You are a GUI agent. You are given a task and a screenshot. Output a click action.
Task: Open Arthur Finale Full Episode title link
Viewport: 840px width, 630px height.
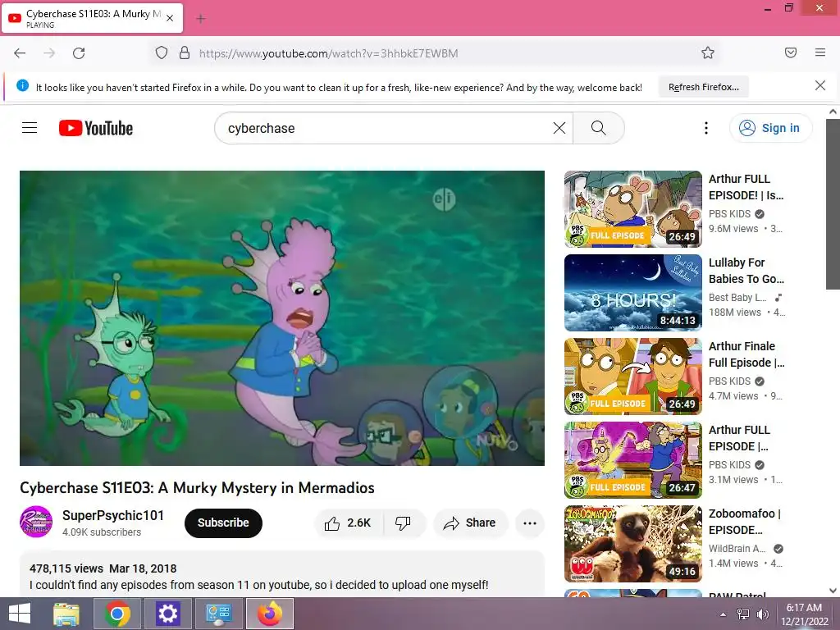pos(746,354)
